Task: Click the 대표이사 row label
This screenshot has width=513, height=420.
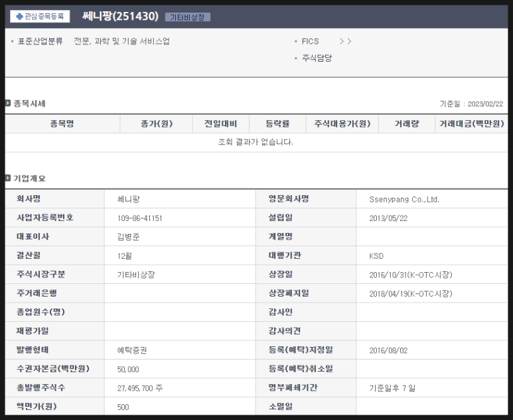Action: [33, 237]
